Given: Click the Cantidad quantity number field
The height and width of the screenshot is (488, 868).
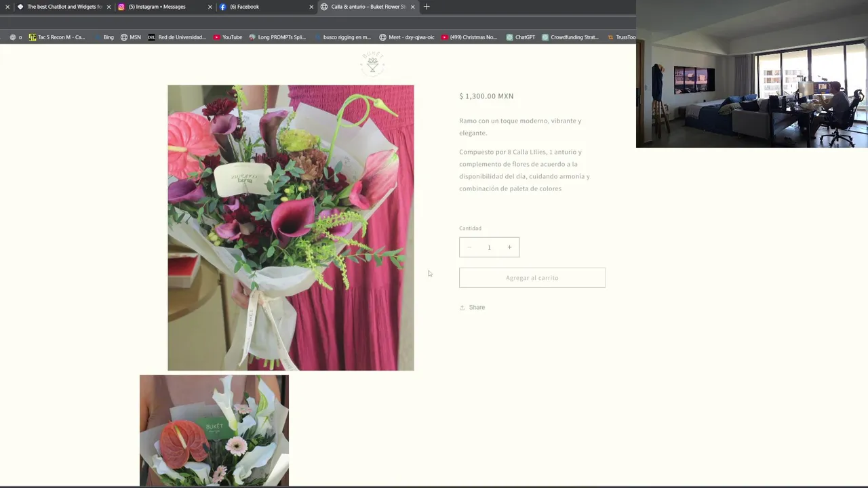Looking at the screenshot, I should (x=489, y=247).
